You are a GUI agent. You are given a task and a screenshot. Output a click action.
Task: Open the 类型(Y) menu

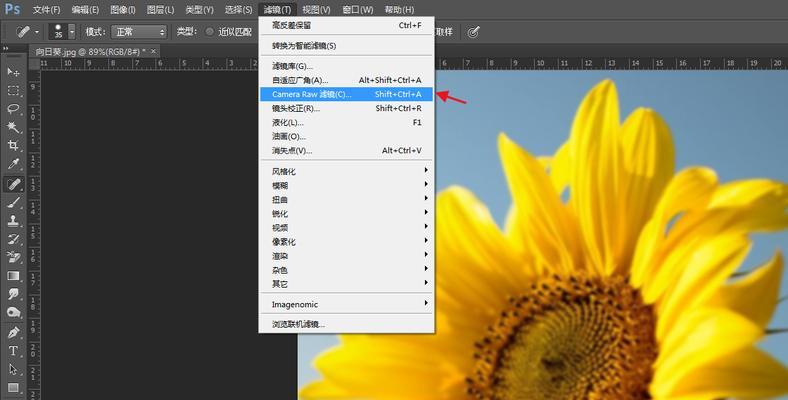click(x=199, y=10)
